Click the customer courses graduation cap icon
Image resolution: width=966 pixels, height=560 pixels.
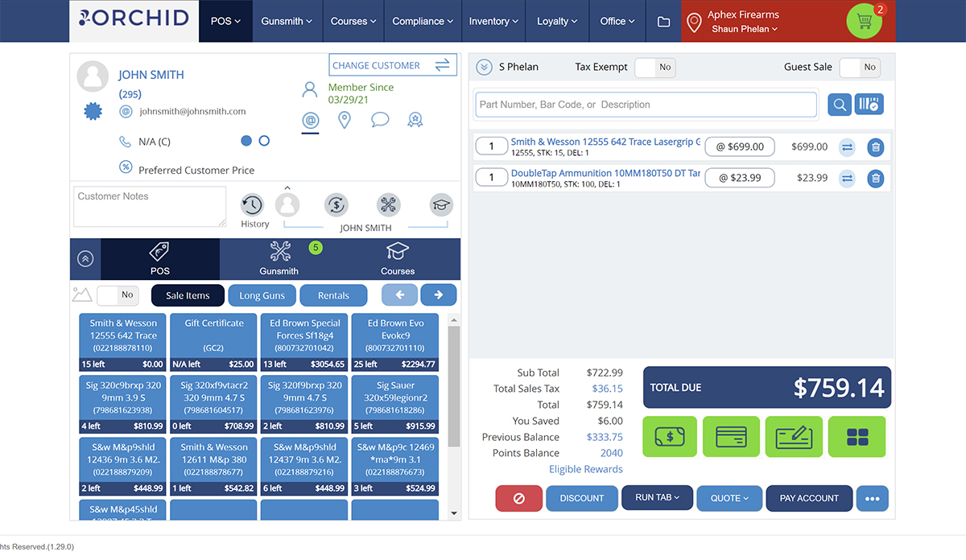click(441, 204)
